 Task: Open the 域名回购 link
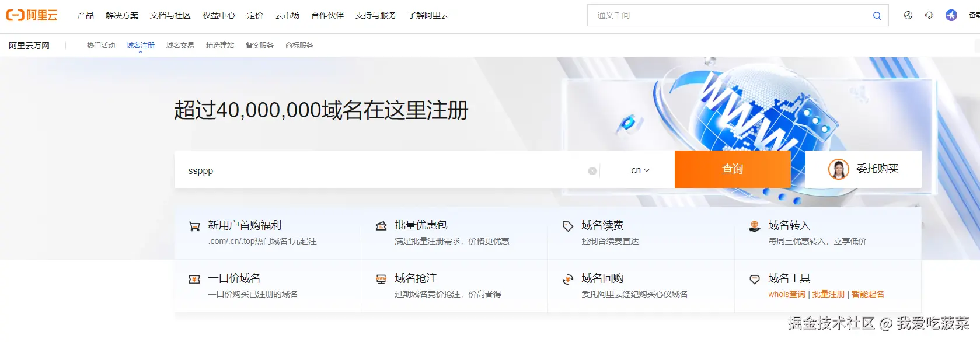pos(602,278)
